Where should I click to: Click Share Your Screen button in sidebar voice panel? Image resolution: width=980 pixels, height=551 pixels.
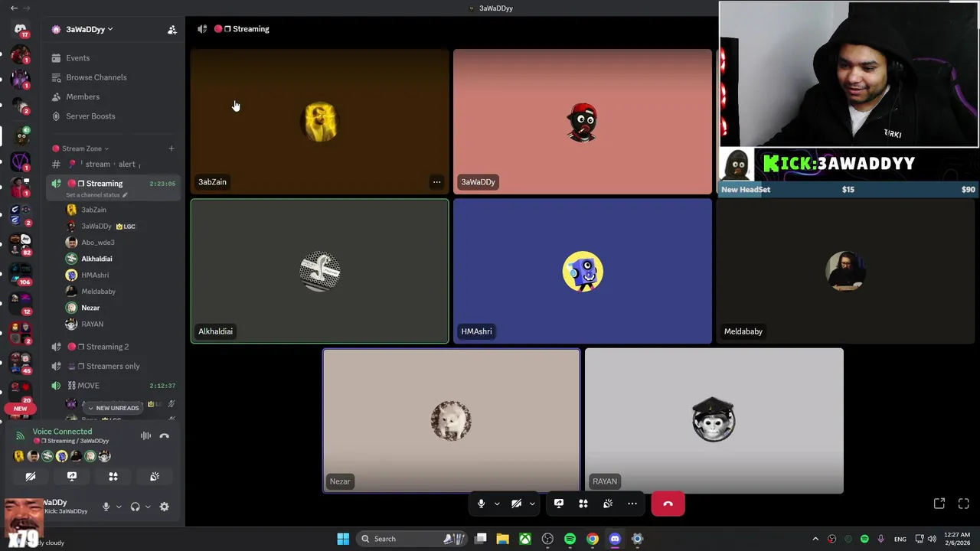(x=72, y=476)
